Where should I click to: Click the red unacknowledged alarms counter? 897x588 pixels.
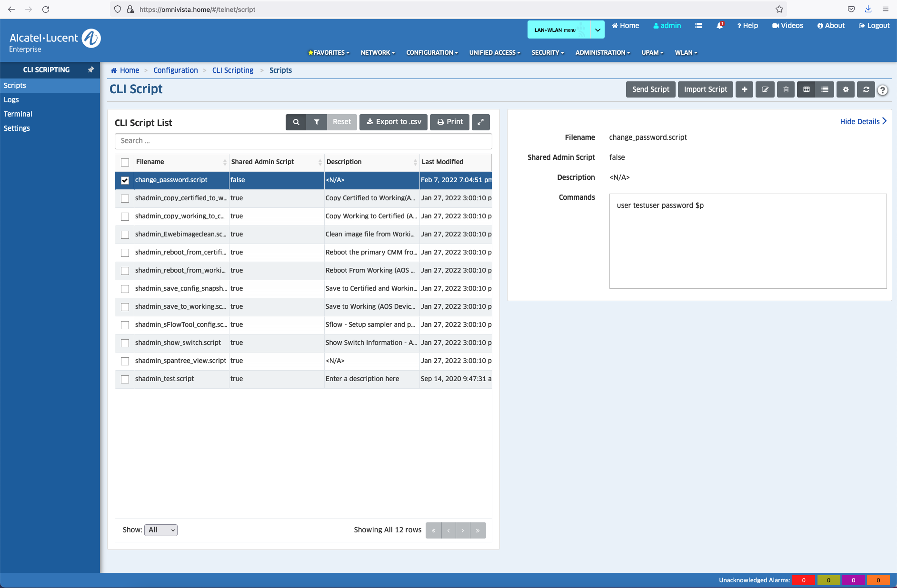point(804,580)
